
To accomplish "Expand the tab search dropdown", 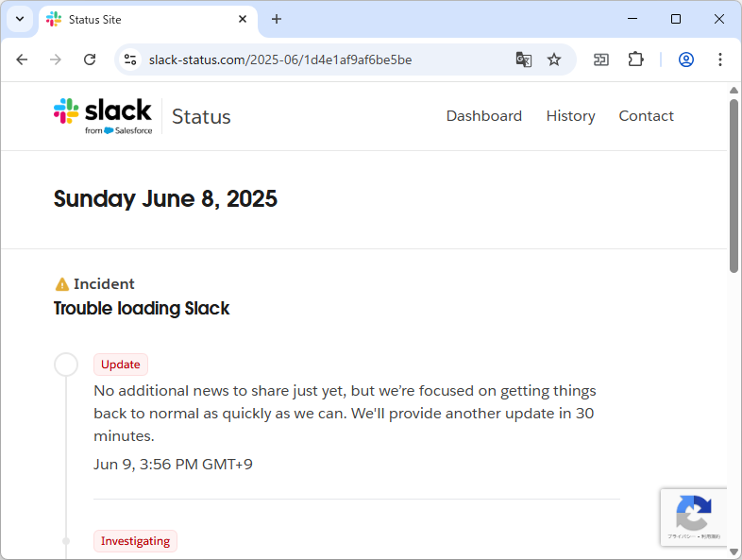I will click(x=19, y=19).
